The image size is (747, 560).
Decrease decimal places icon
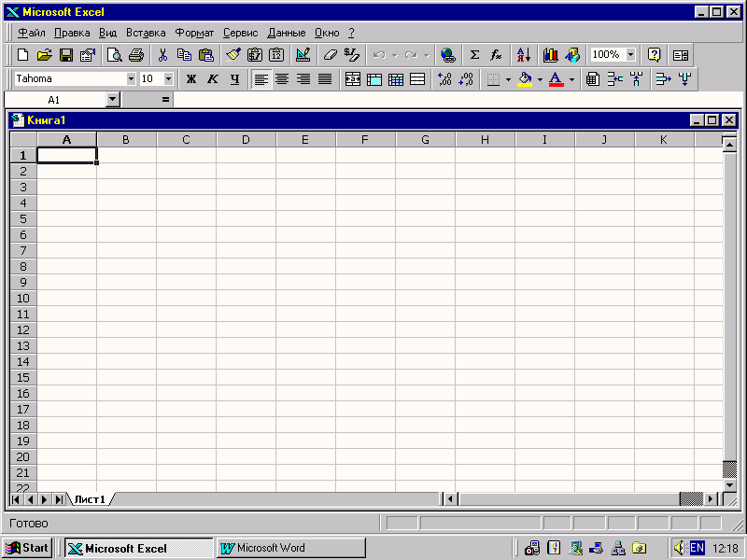coord(466,78)
